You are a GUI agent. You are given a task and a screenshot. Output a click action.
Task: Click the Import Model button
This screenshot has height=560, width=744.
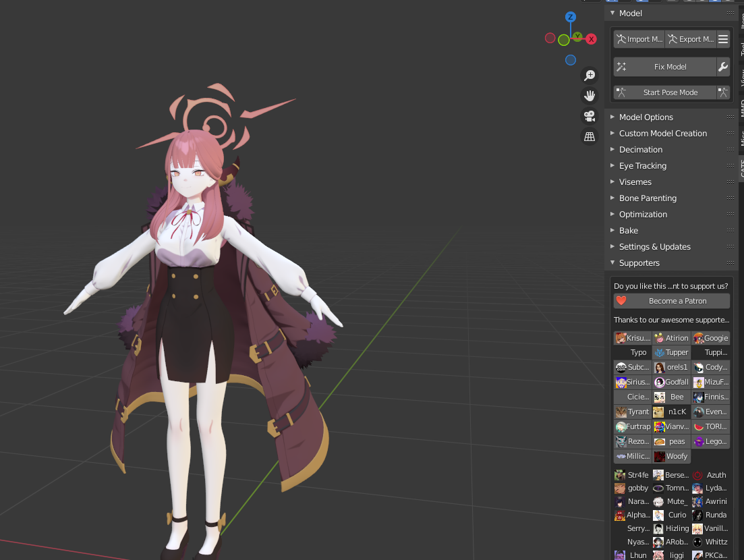point(639,39)
